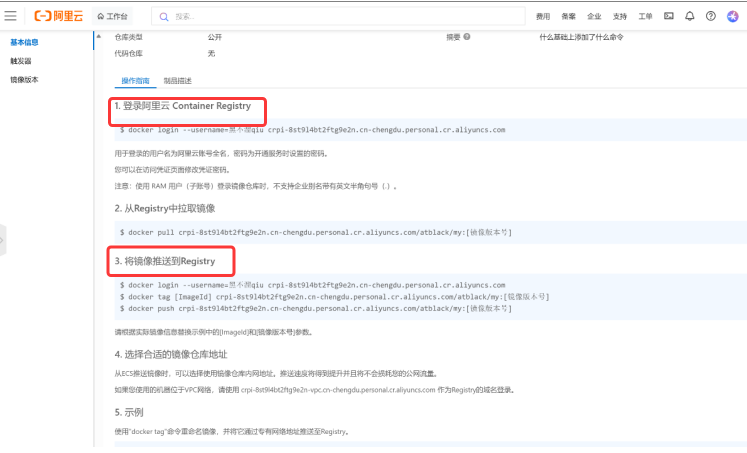Click the docker tag command line
The width and height of the screenshot is (747, 453).
[x=334, y=297]
